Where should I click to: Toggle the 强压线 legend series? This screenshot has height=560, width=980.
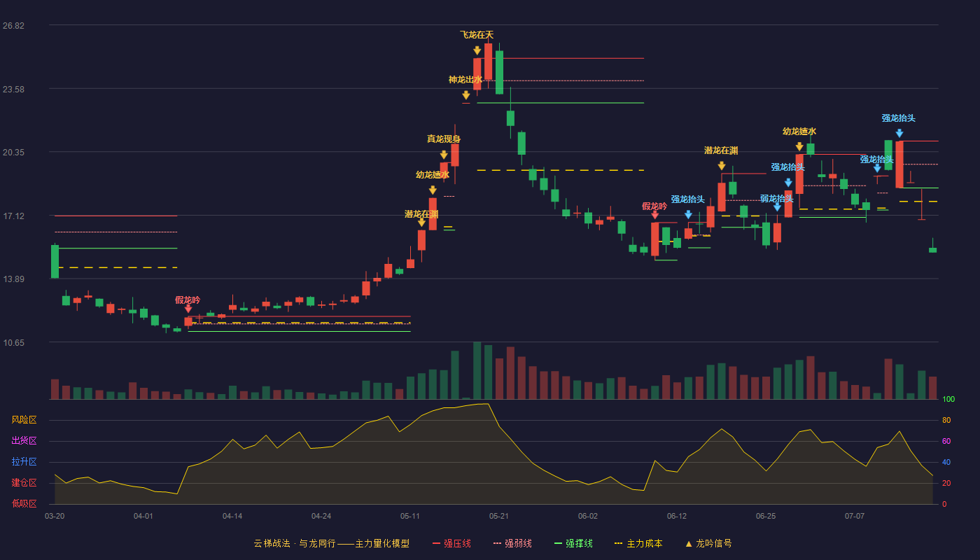point(451,543)
